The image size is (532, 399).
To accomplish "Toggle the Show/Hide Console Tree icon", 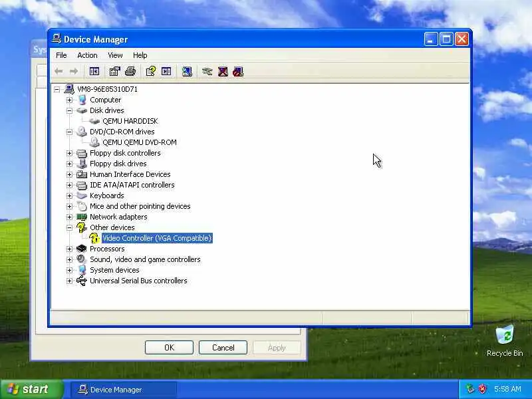I will [94, 71].
